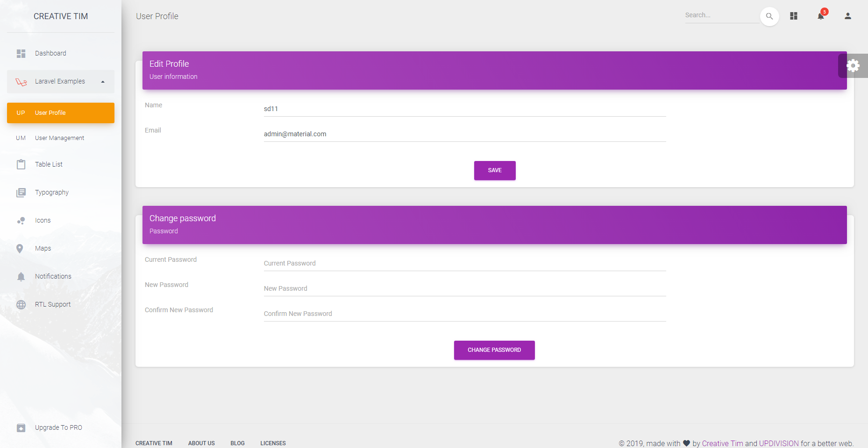Click the Edit Profile card heading
The height and width of the screenshot is (448, 868).
click(x=169, y=64)
